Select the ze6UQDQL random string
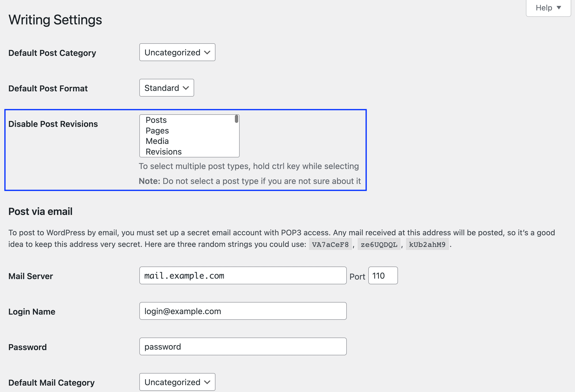This screenshot has width=575, height=392. [x=379, y=244]
